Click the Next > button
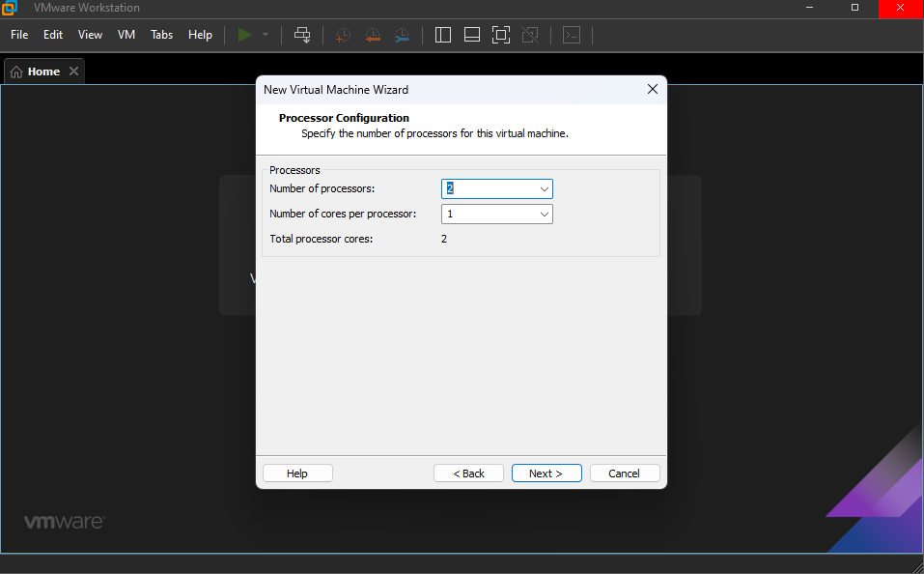This screenshot has height=574, width=924. pyautogui.click(x=546, y=474)
